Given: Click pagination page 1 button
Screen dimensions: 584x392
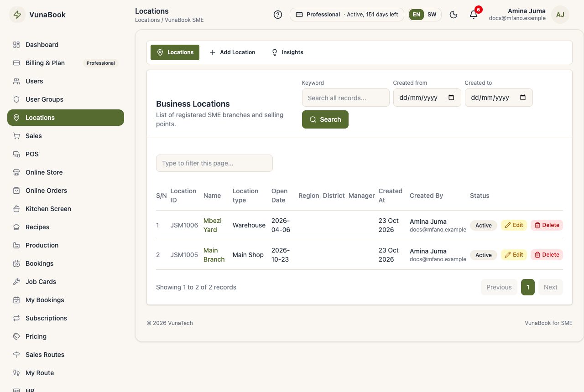Looking at the screenshot, I should click(528, 287).
